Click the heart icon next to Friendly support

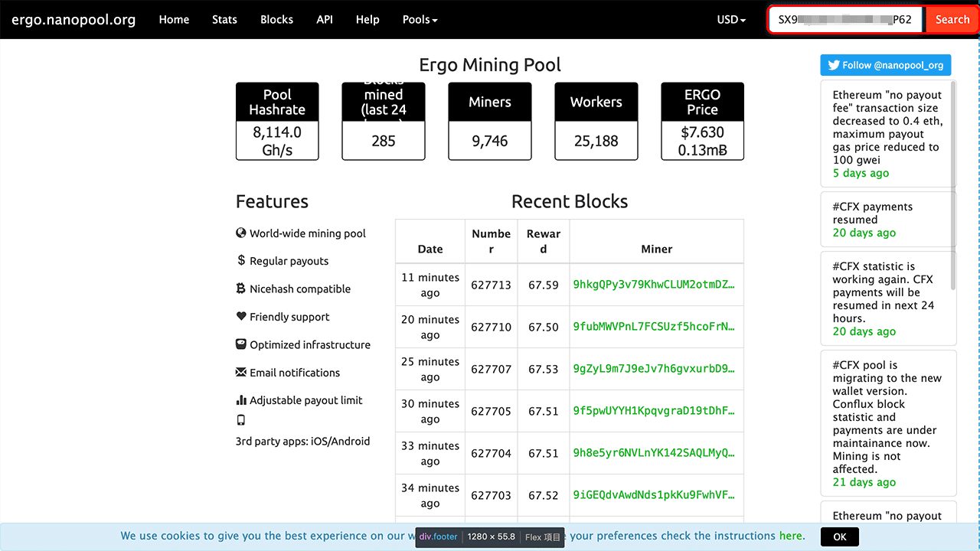(x=241, y=316)
